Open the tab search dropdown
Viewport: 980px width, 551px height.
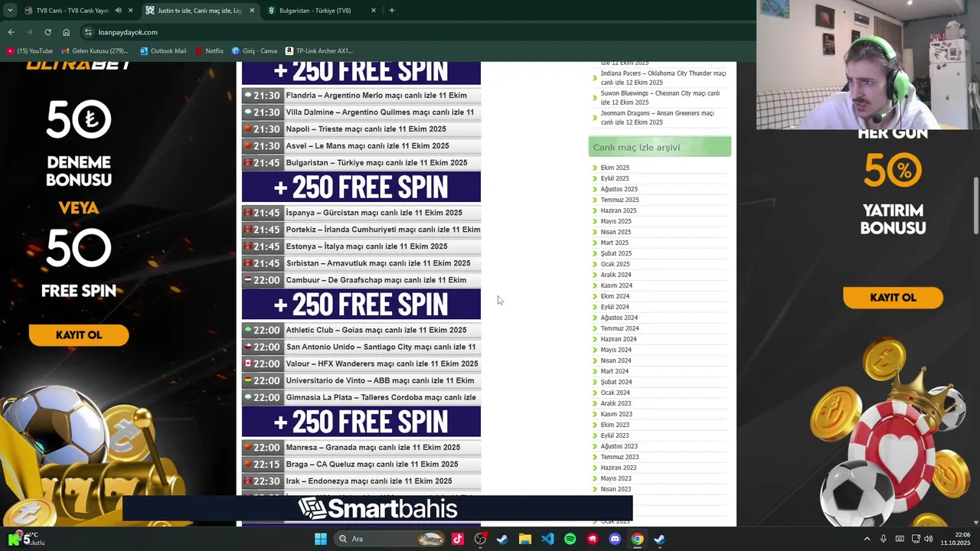click(x=10, y=11)
